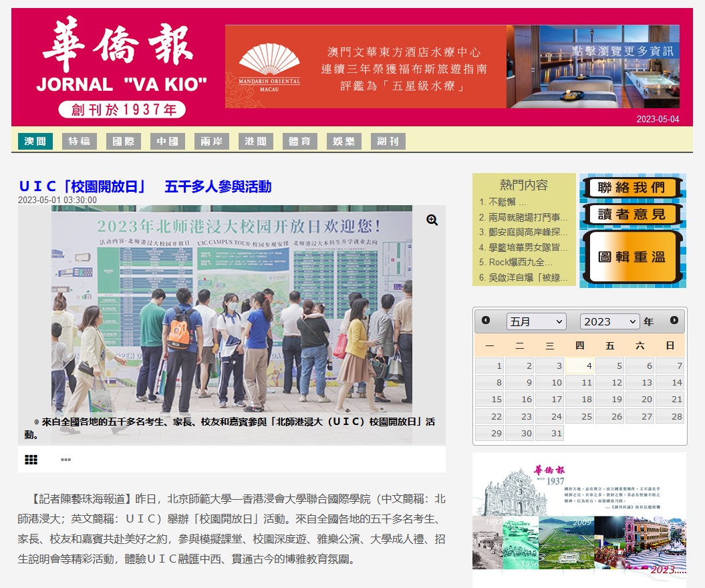Screen dimensions: 705x588
Task: Expand the 五月 month dropdown
Action: click(536, 321)
